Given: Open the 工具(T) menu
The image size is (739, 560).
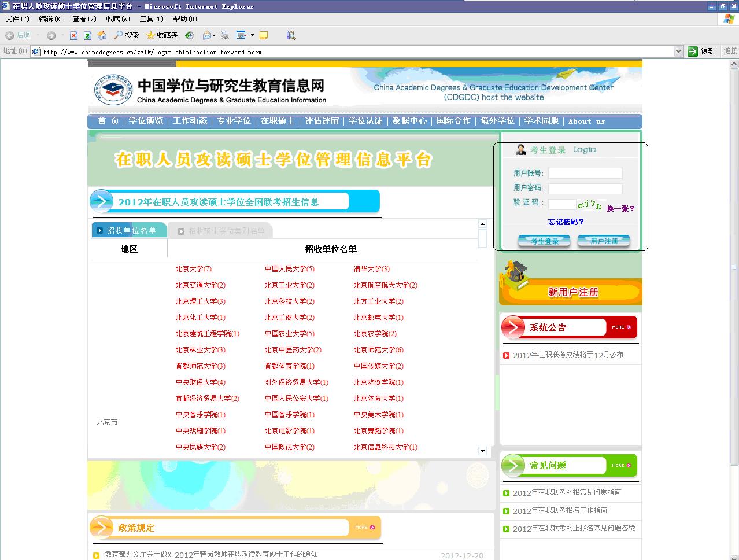Looking at the screenshot, I should (x=150, y=19).
